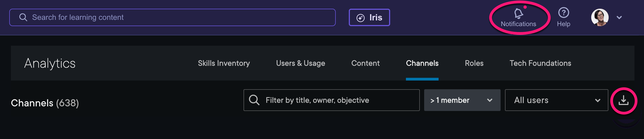Switch to the Skills Inventory tab
This screenshot has height=139, width=644.
[x=224, y=63]
